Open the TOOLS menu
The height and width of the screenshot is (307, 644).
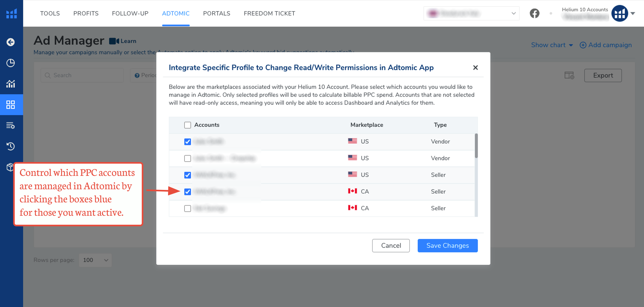tap(50, 13)
